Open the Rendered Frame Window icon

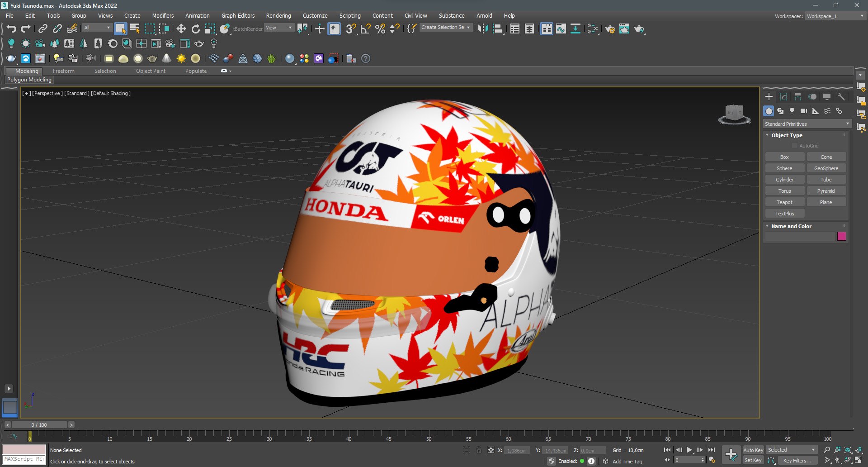pyautogui.click(x=624, y=29)
